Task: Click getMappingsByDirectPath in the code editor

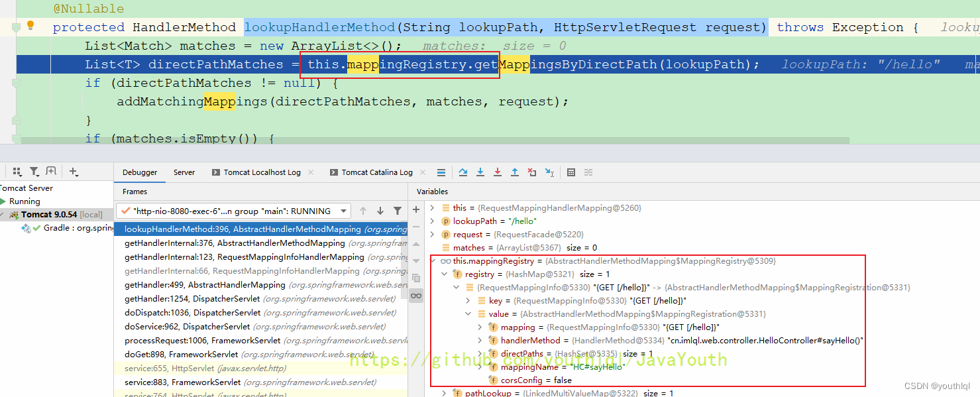Action: [567, 64]
